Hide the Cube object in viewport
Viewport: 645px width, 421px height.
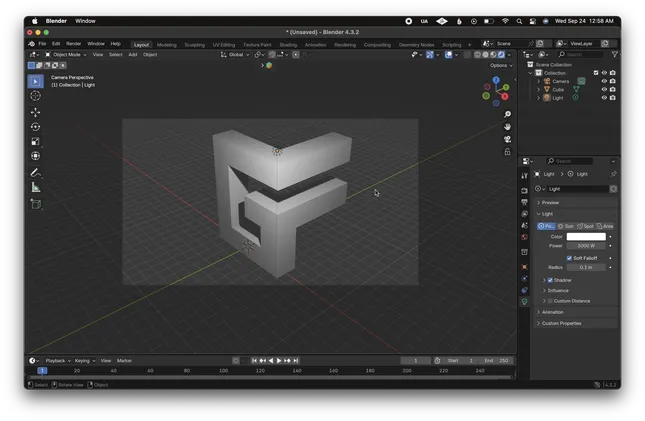coord(604,89)
